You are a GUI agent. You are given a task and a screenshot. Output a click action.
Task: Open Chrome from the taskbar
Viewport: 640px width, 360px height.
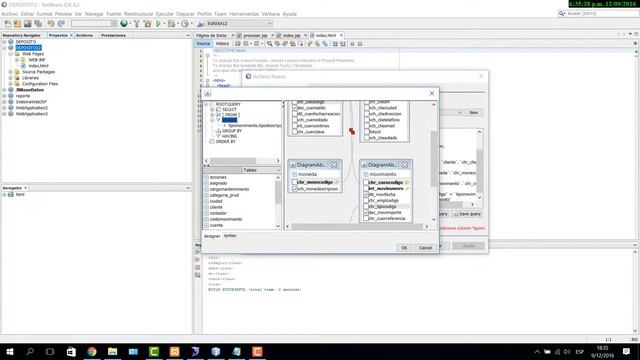click(92, 351)
